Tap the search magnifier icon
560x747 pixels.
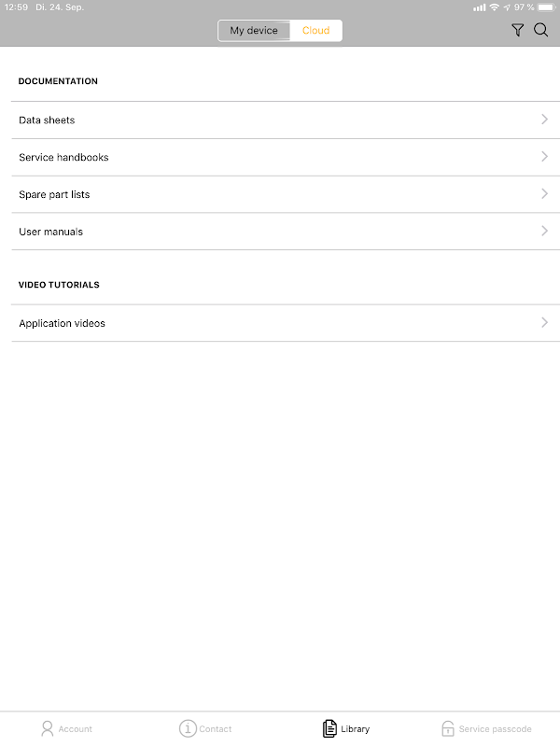540,31
